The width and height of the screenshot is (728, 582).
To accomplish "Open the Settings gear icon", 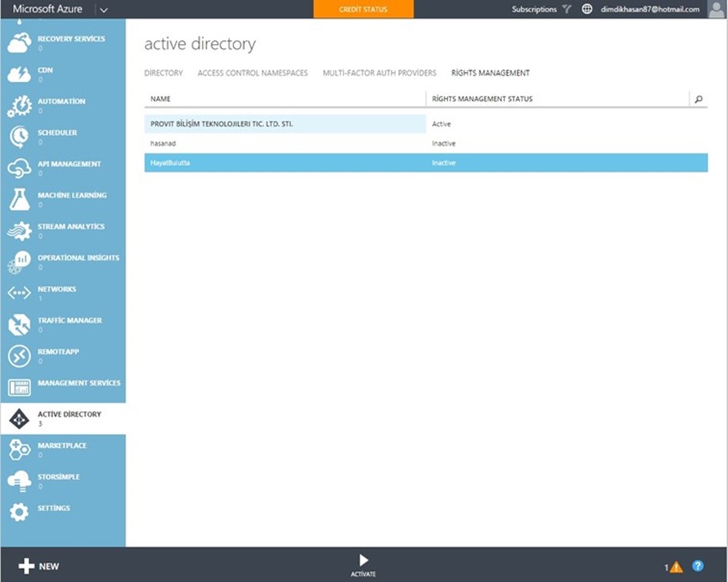I will pyautogui.click(x=19, y=512).
